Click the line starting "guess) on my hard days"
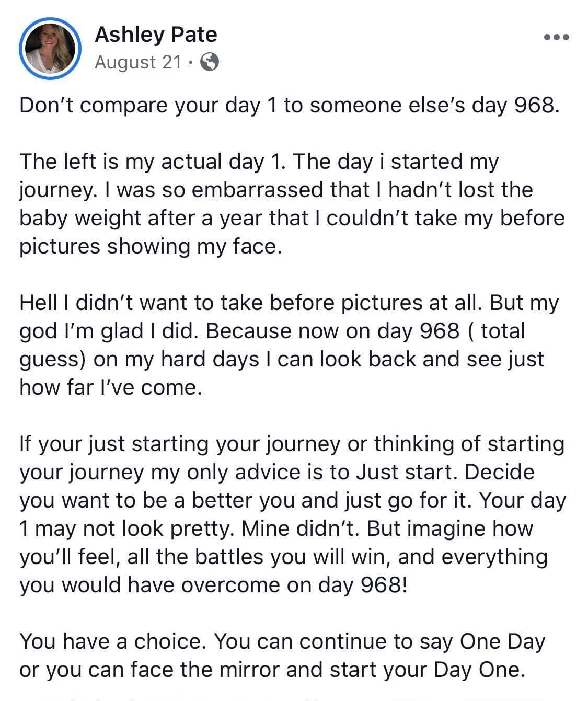 tap(282, 359)
